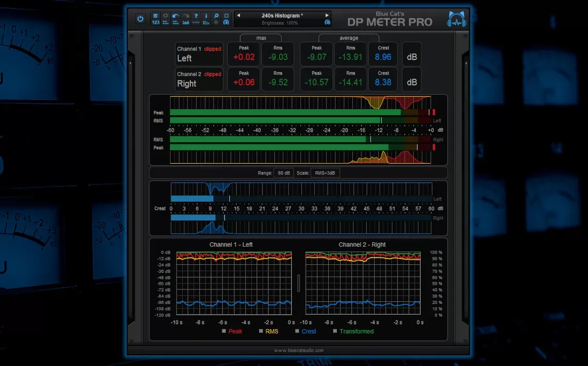Click the undo arrow icon

pyautogui.click(x=175, y=16)
